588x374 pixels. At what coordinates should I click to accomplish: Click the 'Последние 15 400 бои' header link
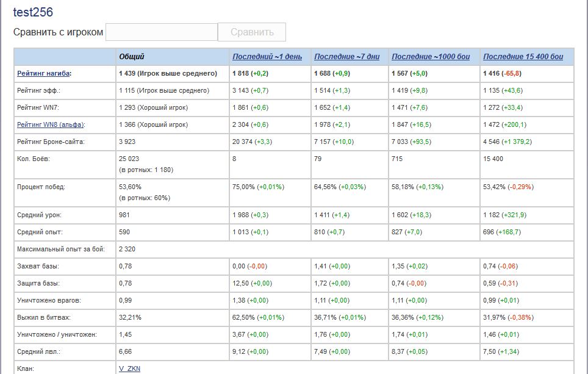pyautogui.click(x=523, y=57)
